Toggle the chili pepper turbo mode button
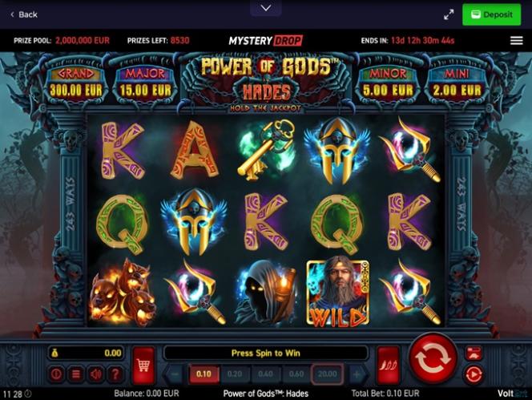The height and width of the screenshot is (400, 532). [x=388, y=365]
